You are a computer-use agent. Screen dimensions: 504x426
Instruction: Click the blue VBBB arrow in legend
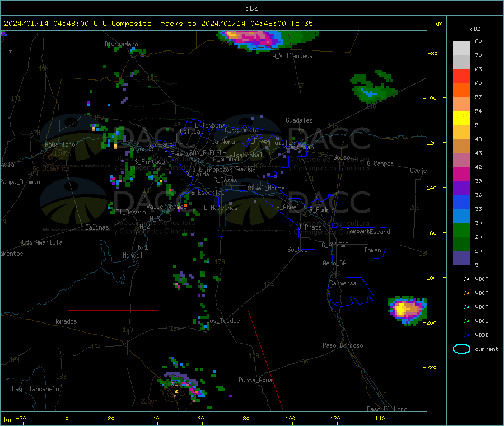pos(461,335)
